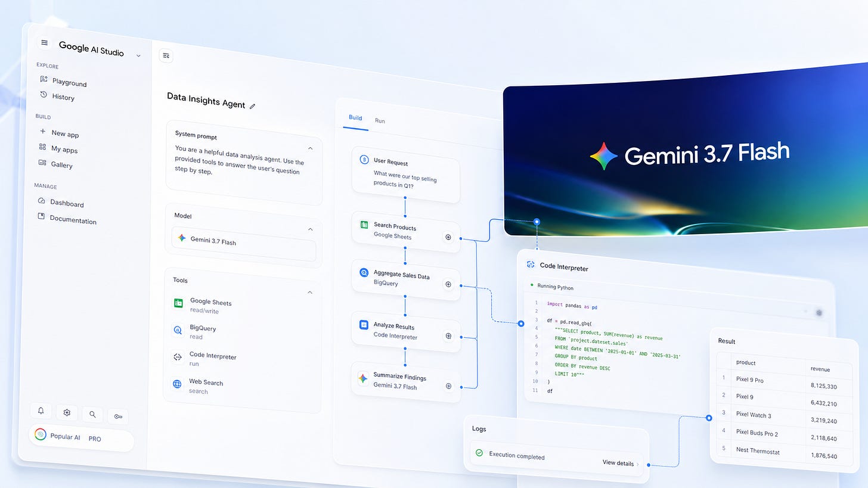Click the plus button on the Summarize Findings node

[x=448, y=386]
